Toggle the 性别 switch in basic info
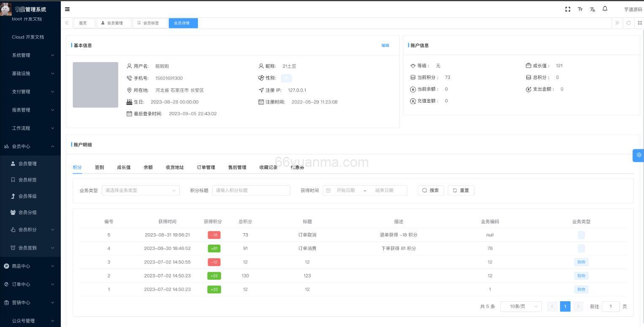 (286, 78)
